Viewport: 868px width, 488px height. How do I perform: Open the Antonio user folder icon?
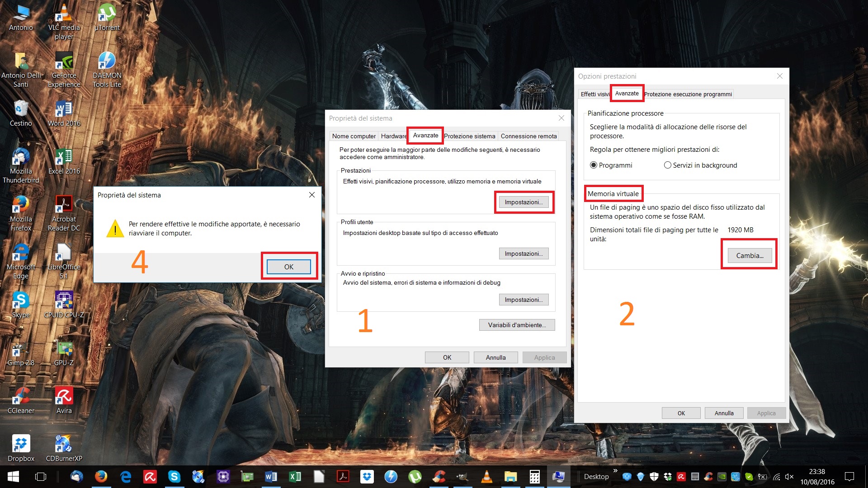point(21,17)
